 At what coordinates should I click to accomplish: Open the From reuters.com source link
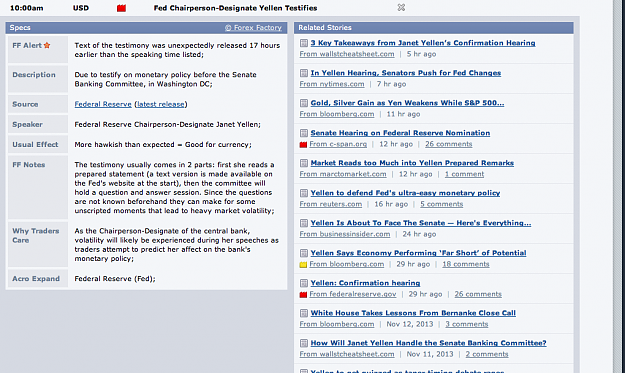[331, 204]
